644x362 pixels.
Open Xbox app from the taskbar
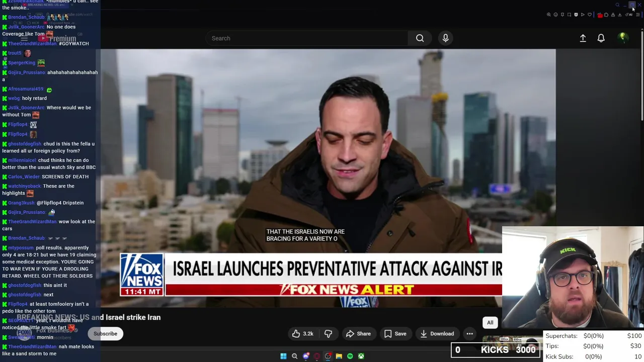[x=361, y=356]
